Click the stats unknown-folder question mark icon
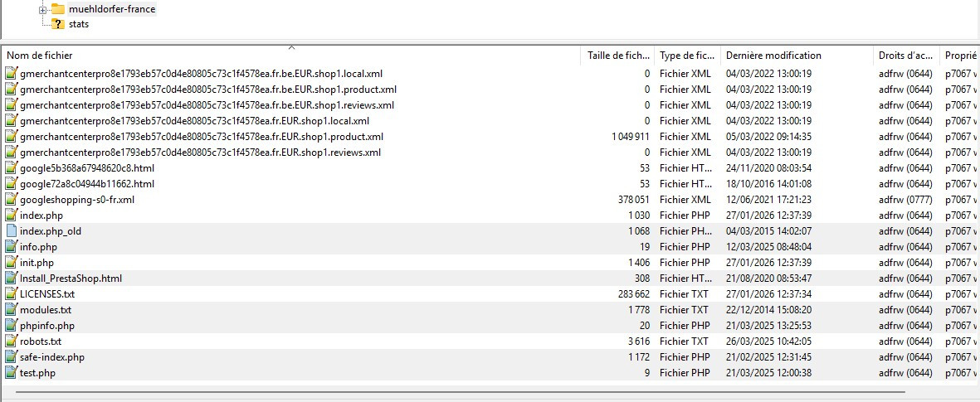980x402 pixels. [x=58, y=24]
